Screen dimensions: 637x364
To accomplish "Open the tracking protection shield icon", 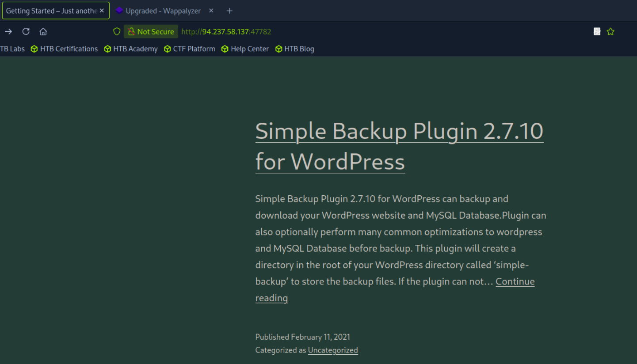I will click(117, 31).
